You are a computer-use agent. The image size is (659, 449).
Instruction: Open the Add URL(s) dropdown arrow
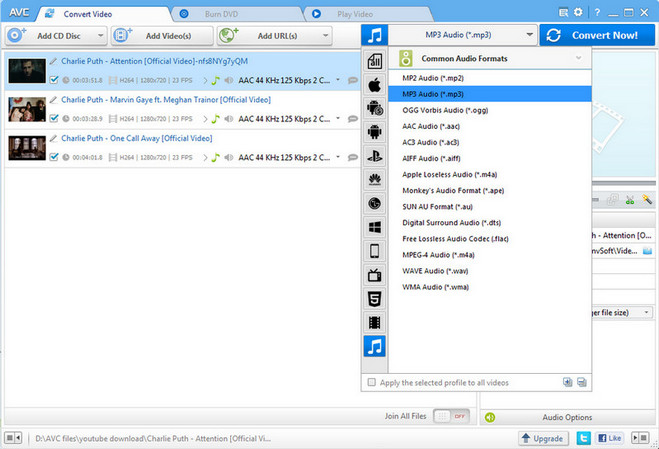tap(325, 35)
